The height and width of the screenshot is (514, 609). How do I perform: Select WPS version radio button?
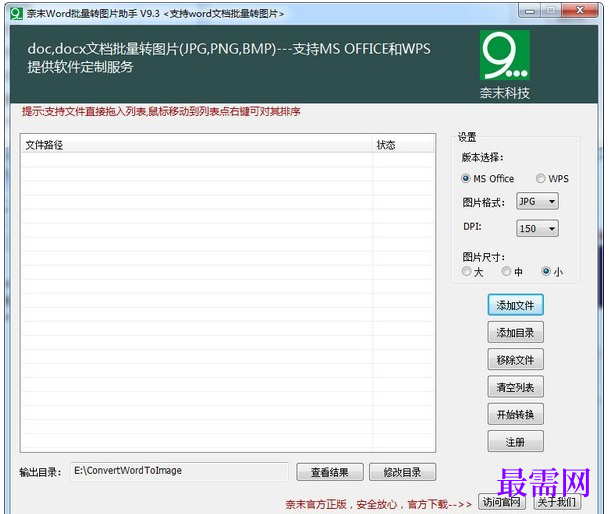point(540,178)
